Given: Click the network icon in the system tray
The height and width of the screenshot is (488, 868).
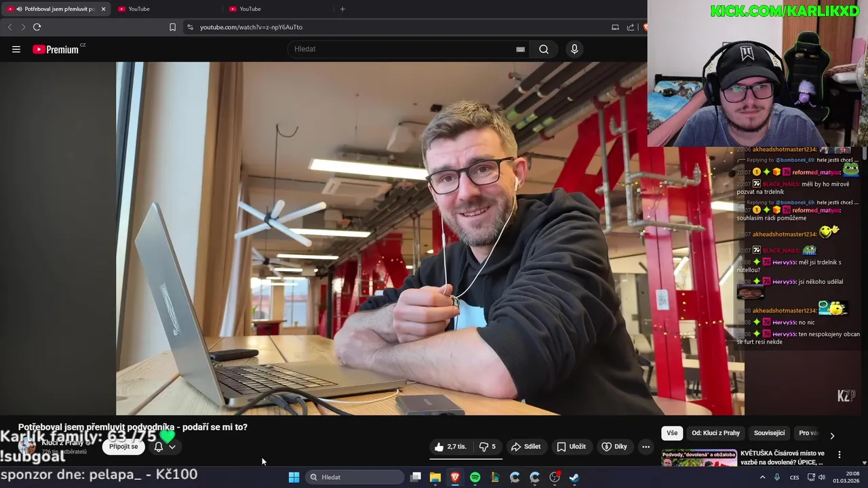Looking at the screenshot, I should (x=811, y=477).
